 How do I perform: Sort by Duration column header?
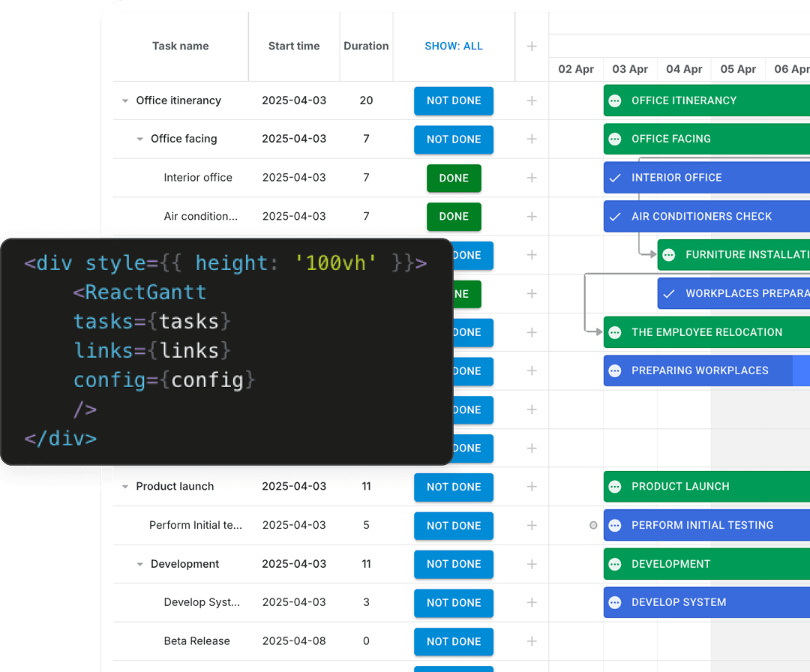pyautogui.click(x=366, y=46)
